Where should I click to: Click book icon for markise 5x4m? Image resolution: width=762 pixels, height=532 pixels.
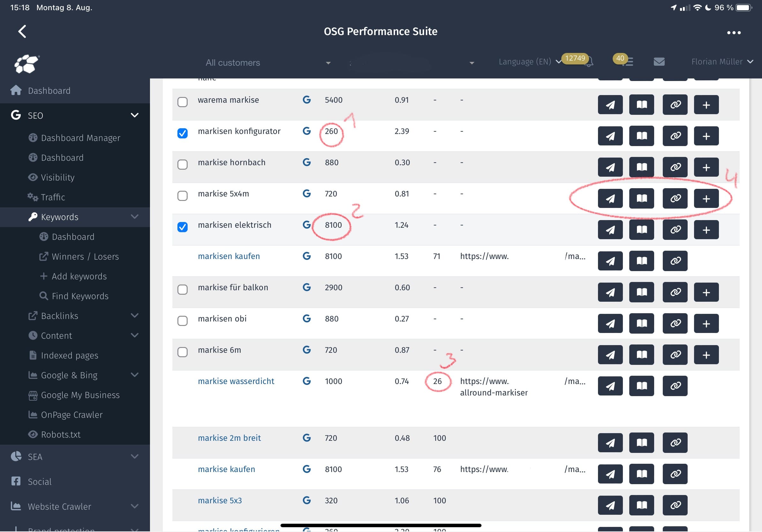[641, 198]
